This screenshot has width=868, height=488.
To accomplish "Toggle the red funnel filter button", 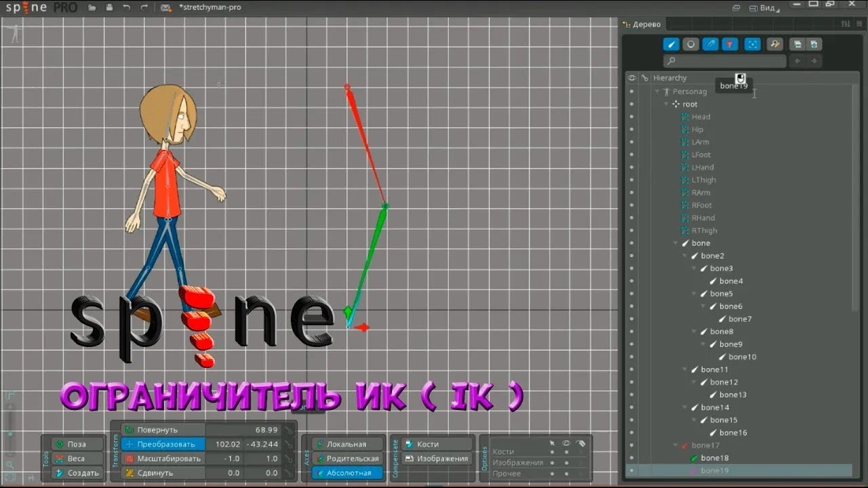I will click(730, 44).
